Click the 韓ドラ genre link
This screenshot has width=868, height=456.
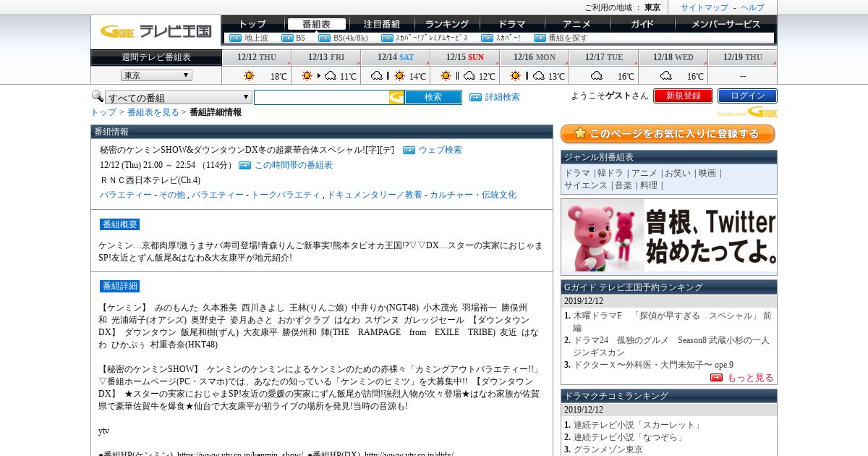point(611,173)
